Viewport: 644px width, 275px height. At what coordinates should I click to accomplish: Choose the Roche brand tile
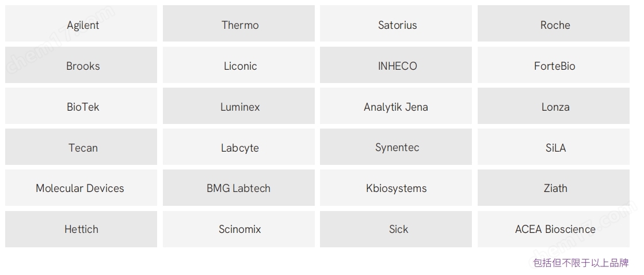click(554, 24)
